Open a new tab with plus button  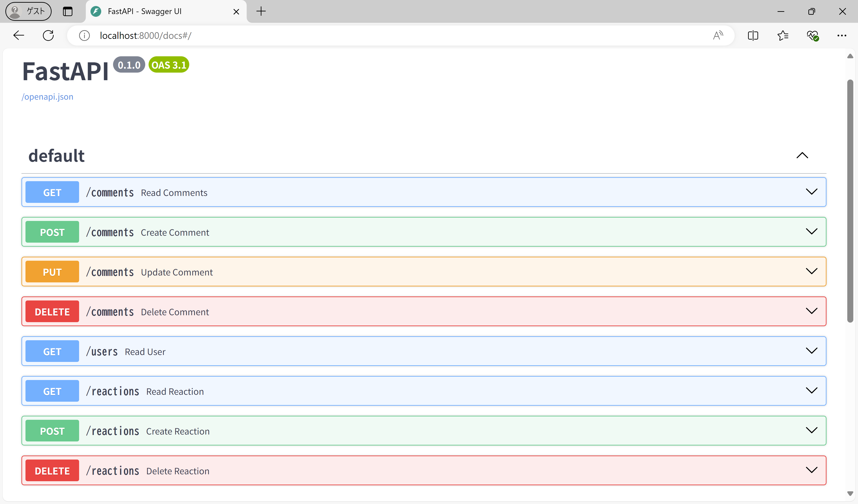pos(261,11)
